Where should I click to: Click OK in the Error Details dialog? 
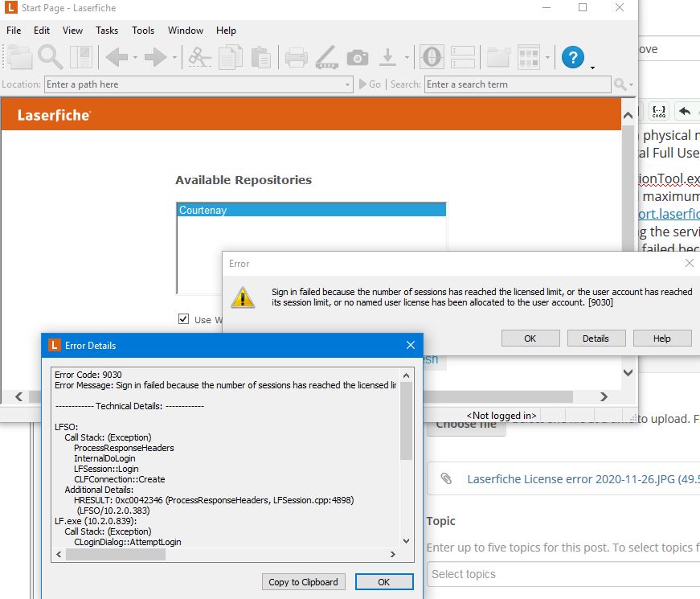[383, 582]
